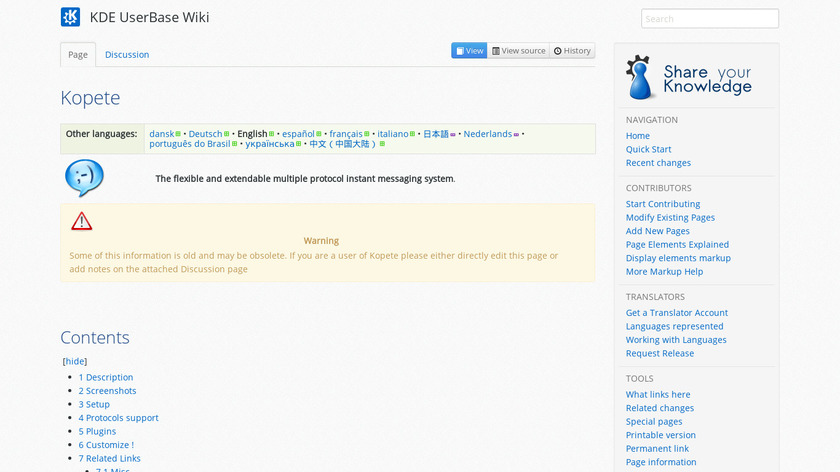Open Working with Languages link
This screenshot has height=472, width=840.
click(676, 340)
